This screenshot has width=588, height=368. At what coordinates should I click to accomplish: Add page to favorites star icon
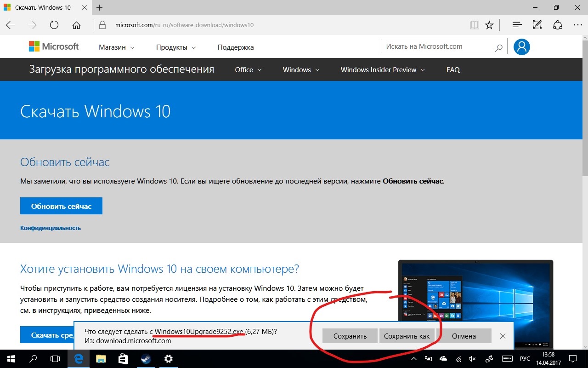point(489,25)
